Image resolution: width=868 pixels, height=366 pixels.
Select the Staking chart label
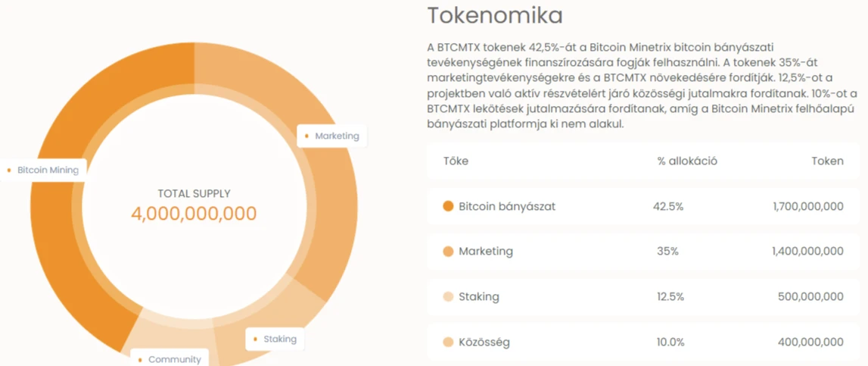pyautogui.click(x=275, y=339)
